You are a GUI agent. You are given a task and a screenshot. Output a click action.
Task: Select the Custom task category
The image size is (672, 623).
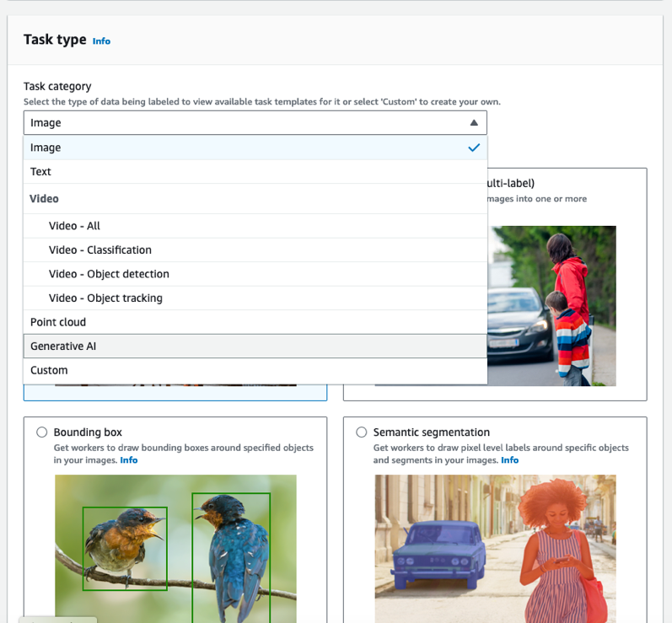[x=255, y=370]
